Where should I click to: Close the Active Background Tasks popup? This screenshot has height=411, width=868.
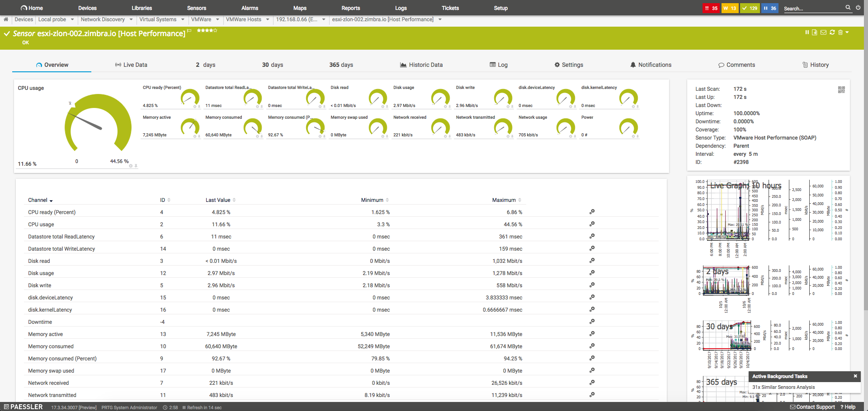tap(855, 376)
